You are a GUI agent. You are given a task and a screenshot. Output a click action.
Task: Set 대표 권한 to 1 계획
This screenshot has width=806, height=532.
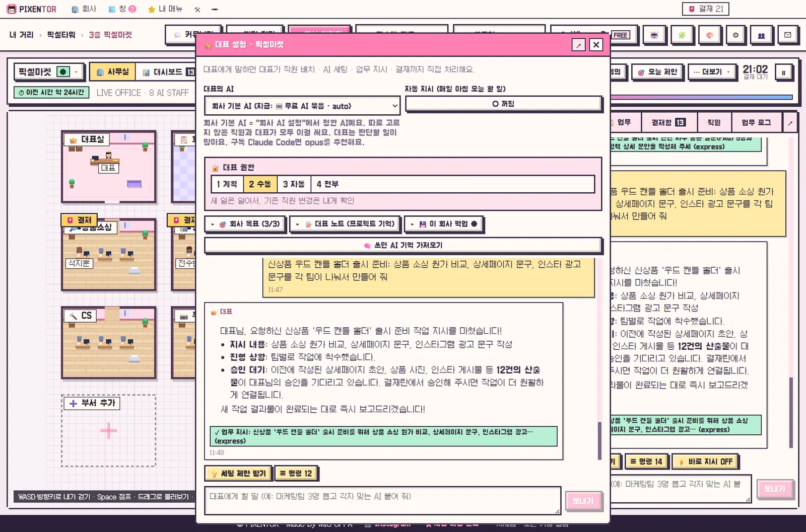227,184
